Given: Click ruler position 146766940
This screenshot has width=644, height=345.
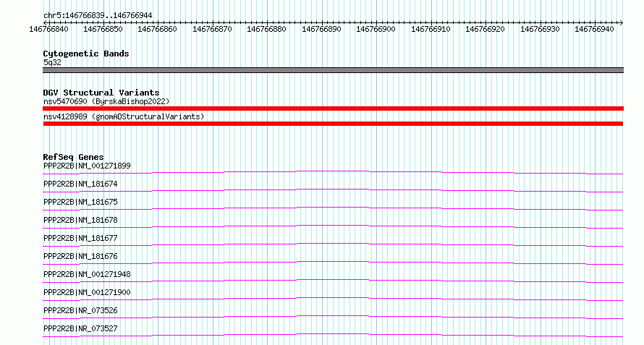Looking at the screenshot, I should (x=594, y=29).
